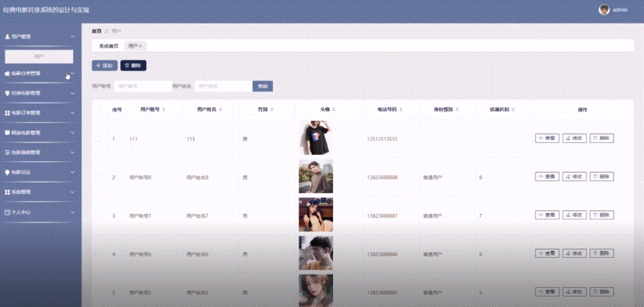
Task: Delete 用户账号5 with row 删除 button
Action: pyautogui.click(x=601, y=291)
